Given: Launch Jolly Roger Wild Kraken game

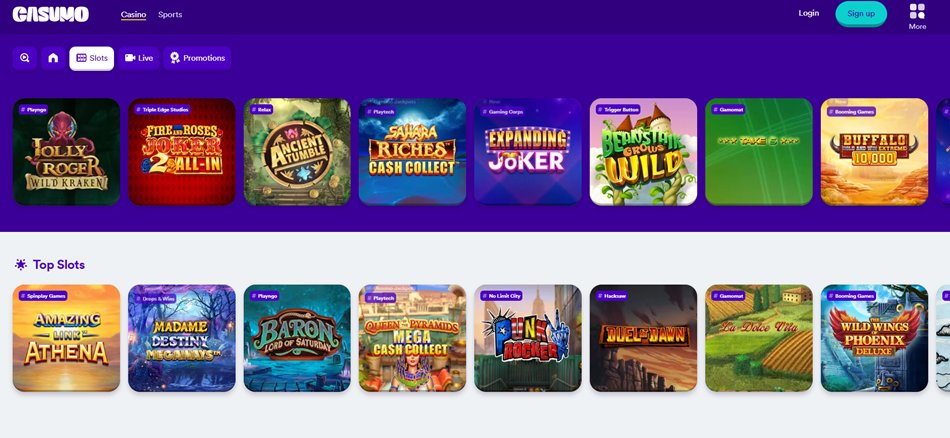Looking at the screenshot, I should pos(67,152).
